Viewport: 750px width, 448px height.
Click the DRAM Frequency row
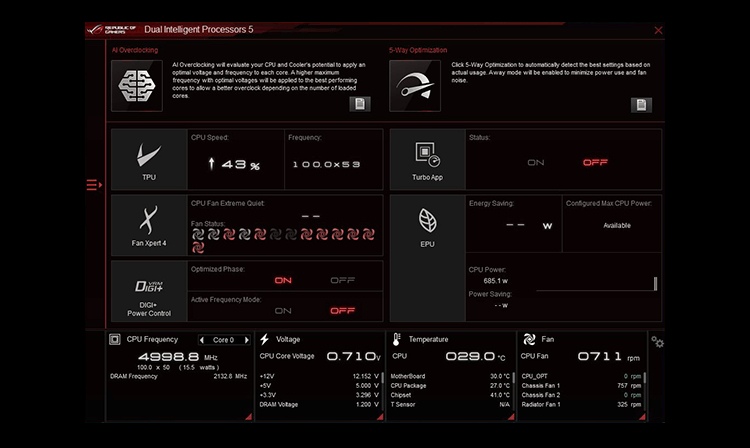tap(178, 376)
